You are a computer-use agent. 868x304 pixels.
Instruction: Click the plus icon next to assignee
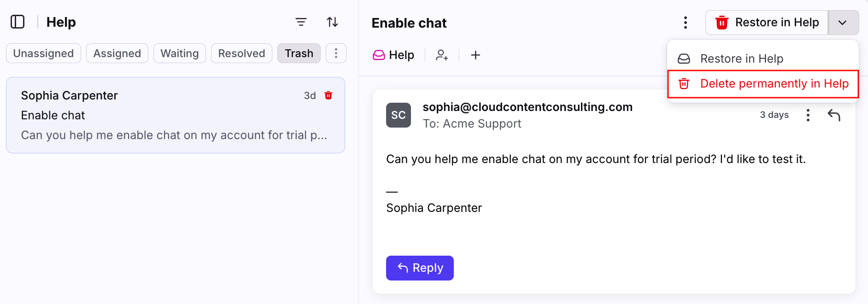[x=475, y=55]
